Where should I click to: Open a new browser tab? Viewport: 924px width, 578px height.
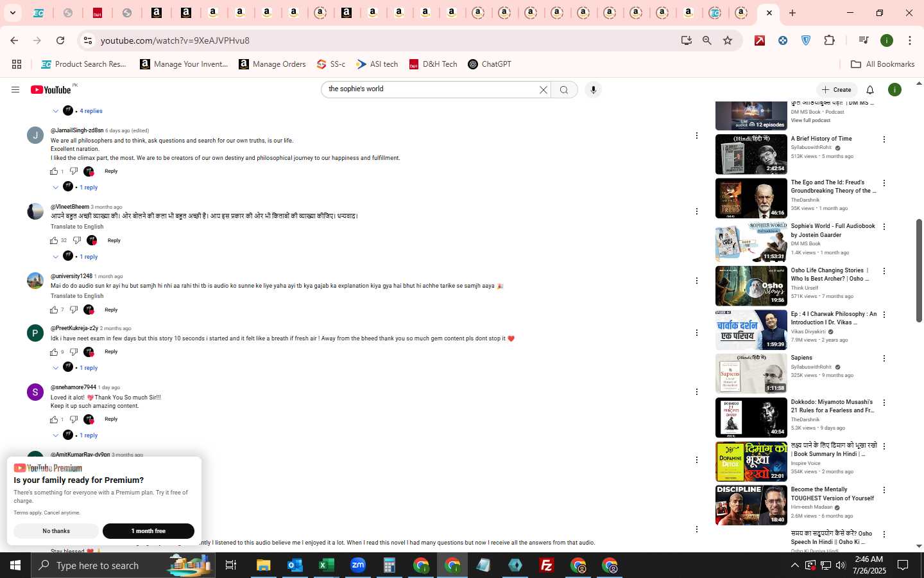click(x=792, y=13)
